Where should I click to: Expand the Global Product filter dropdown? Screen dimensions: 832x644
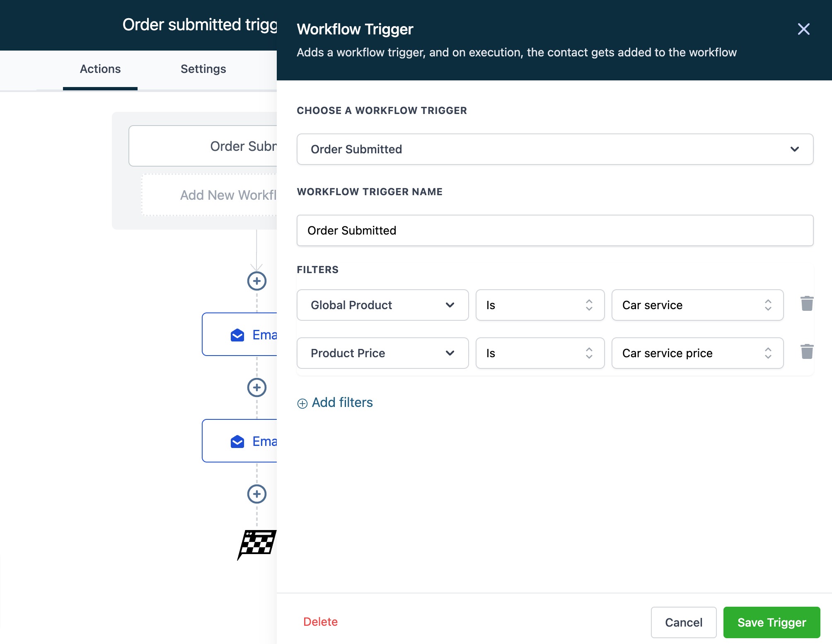382,305
